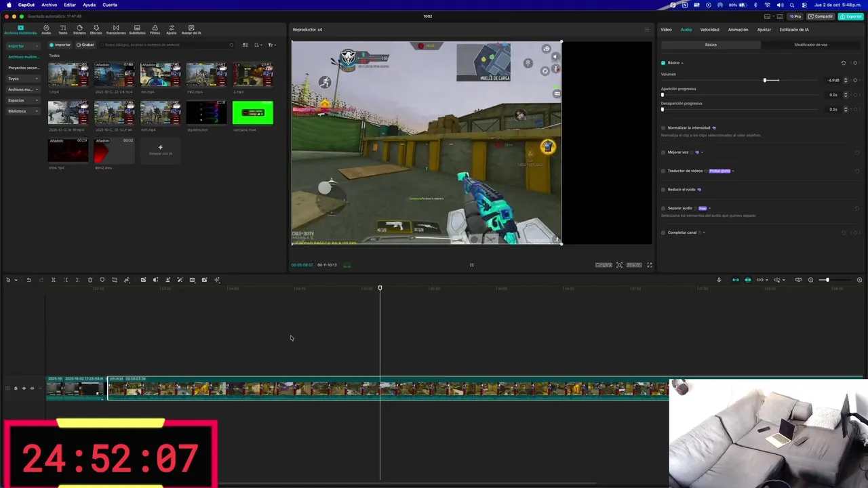The width and height of the screenshot is (868, 488).
Task: Click the timeline zoom slider handle
Action: pos(827,280)
